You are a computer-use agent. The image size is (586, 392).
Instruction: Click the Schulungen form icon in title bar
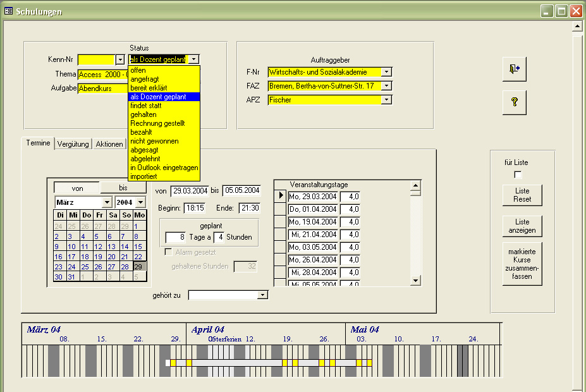8,11
